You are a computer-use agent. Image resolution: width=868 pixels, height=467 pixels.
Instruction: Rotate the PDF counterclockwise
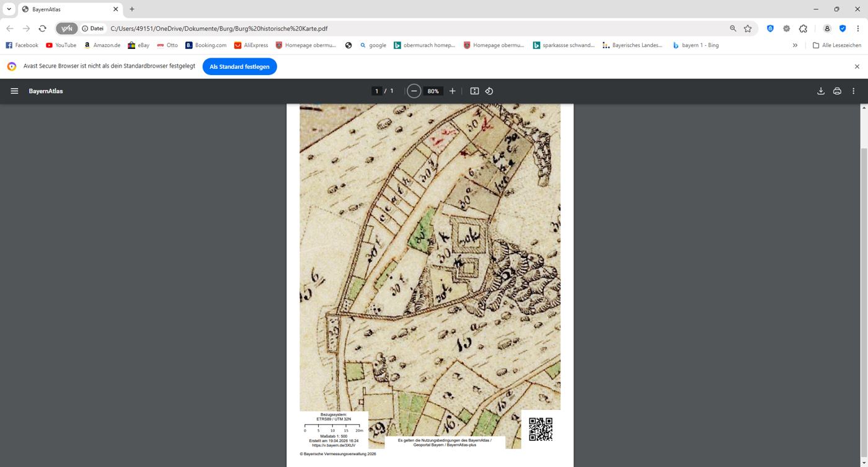tap(489, 91)
